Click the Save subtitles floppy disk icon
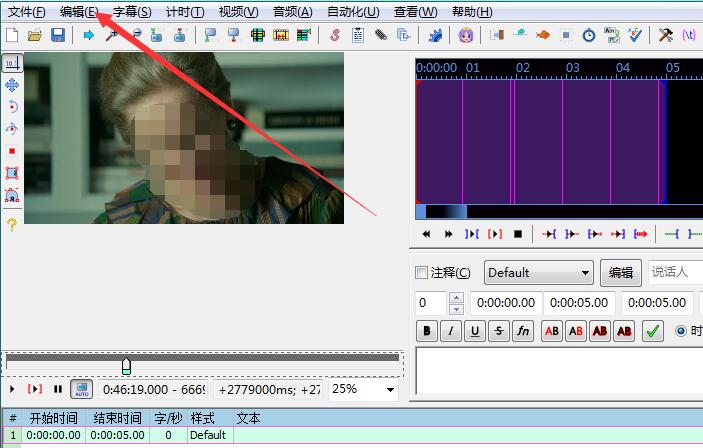The height and width of the screenshot is (448, 703). pyautogui.click(x=57, y=35)
